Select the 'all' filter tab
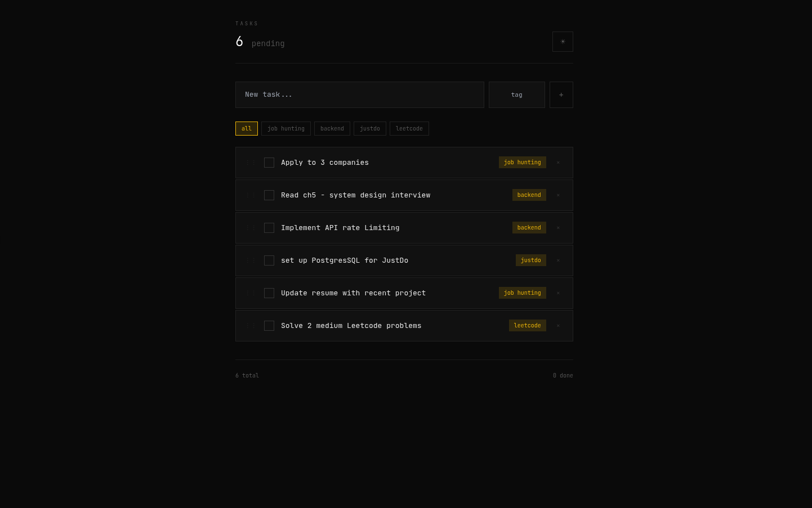Screen dimensions: 812x508 point(247,129)
